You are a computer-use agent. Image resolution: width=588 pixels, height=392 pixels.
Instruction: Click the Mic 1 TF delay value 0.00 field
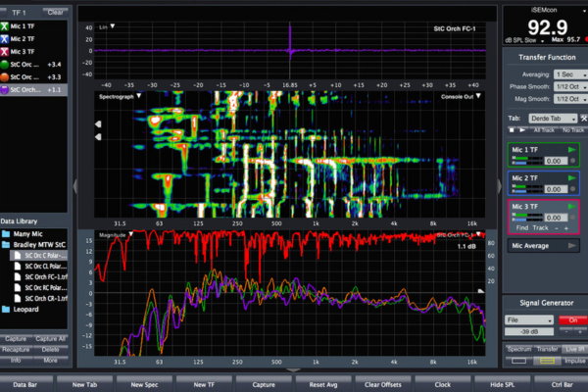coord(556,161)
